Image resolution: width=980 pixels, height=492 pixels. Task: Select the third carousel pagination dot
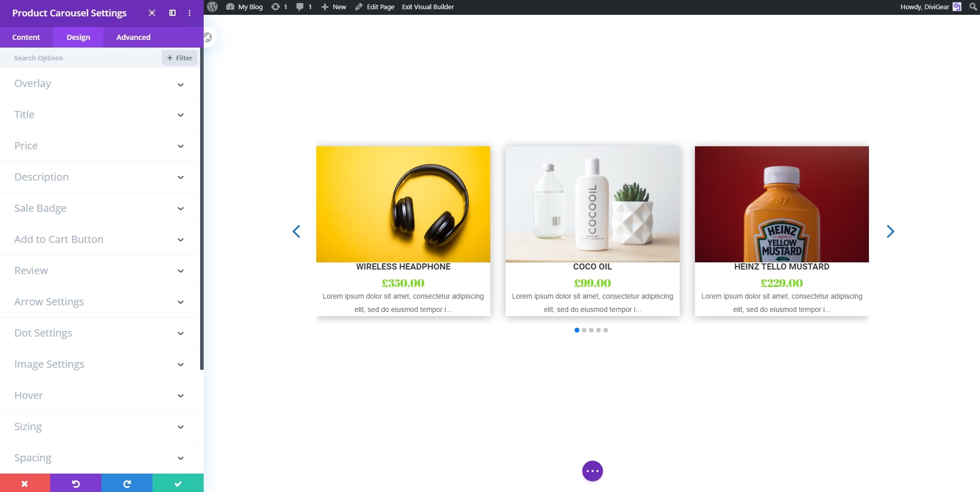pos(592,330)
